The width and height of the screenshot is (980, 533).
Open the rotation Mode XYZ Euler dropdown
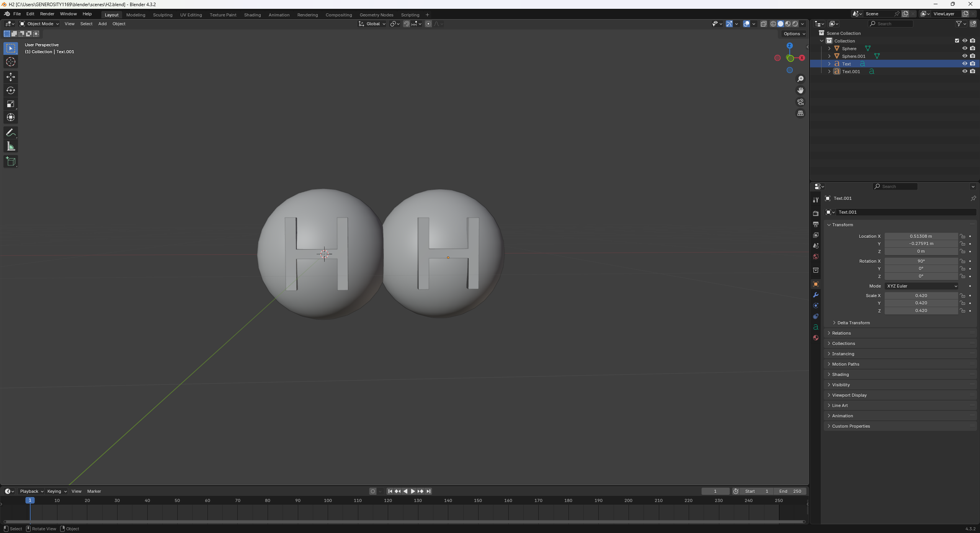click(x=921, y=286)
